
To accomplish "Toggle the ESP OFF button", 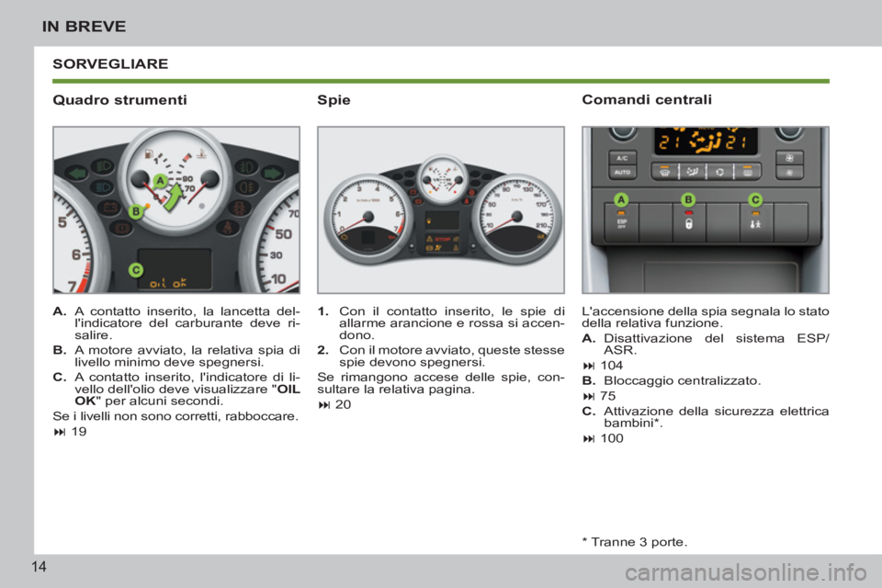I will [x=622, y=222].
